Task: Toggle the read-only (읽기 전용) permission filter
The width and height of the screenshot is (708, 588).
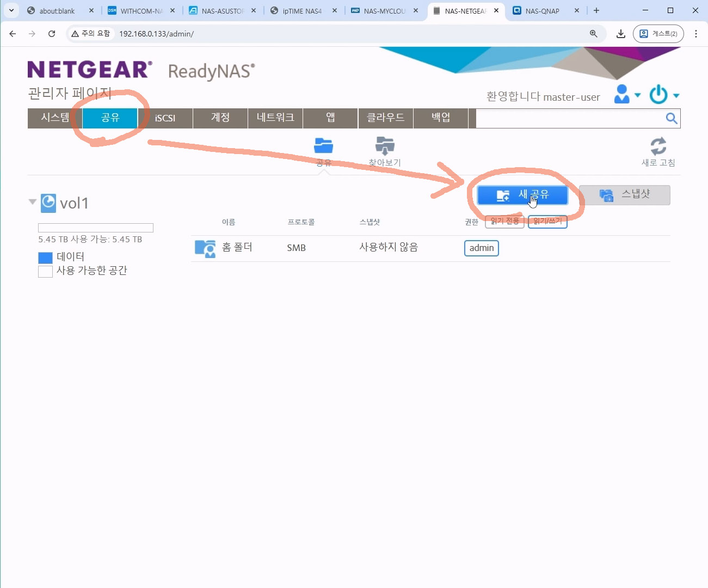Action: coord(504,222)
